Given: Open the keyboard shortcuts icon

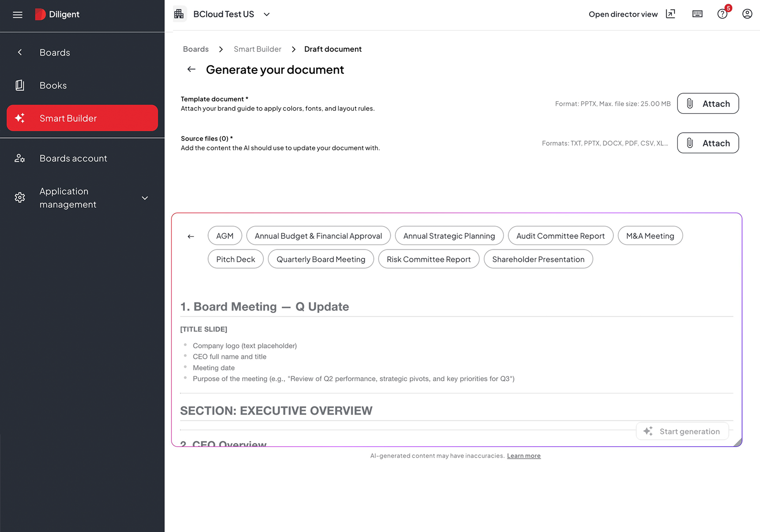Looking at the screenshot, I should [x=697, y=14].
